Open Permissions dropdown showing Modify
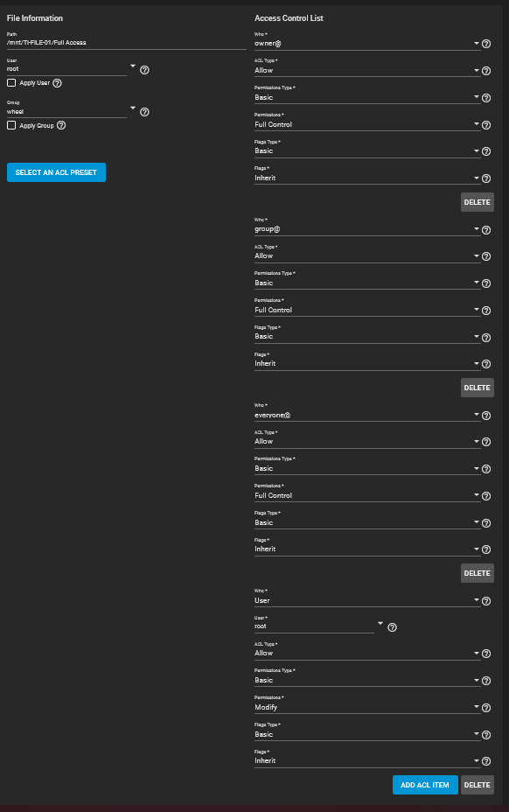 (x=367, y=707)
